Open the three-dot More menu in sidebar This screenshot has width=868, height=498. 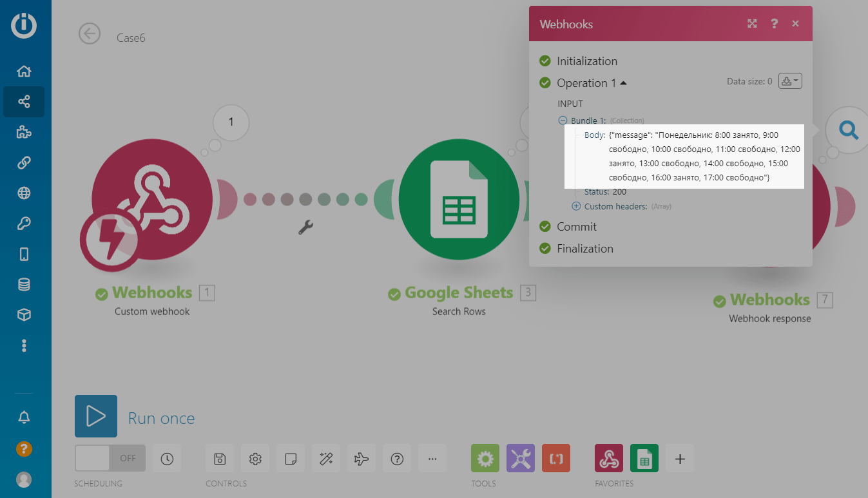point(24,346)
